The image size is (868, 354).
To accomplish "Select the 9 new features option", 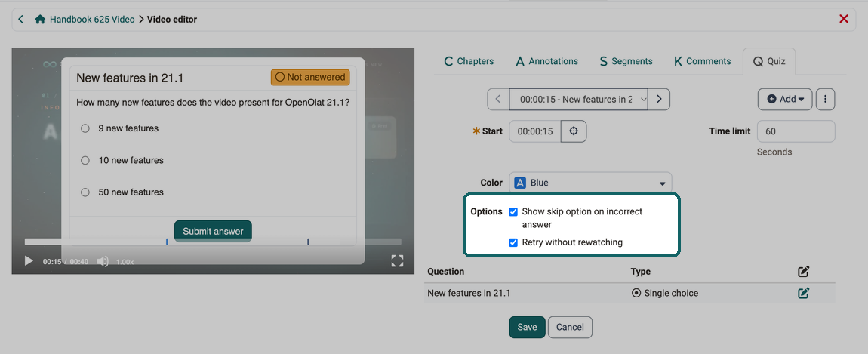I will click(85, 128).
